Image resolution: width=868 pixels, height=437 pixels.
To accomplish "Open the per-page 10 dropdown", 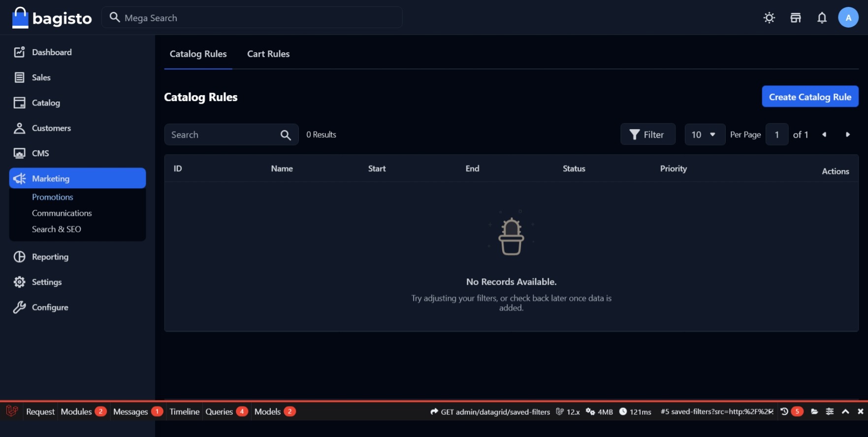I will click(x=705, y=134).
